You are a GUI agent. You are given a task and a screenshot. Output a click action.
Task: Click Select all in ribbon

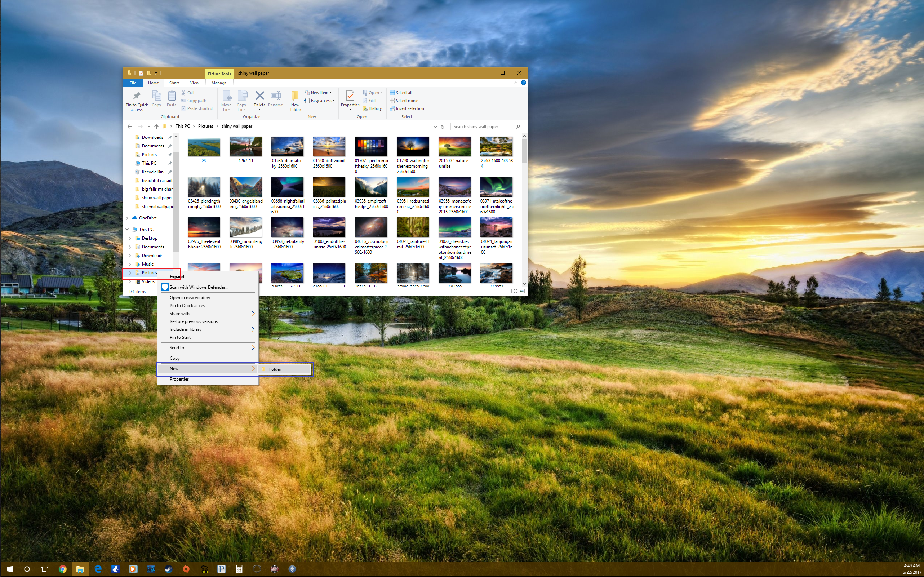(401, 93)
